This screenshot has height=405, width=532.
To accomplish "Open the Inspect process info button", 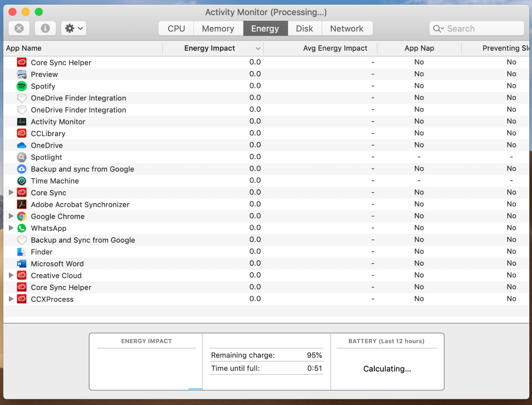I will pos(45,28).
